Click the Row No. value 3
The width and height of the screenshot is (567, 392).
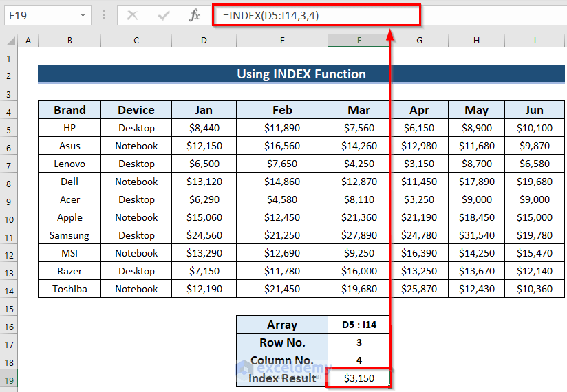[x=359, y=342]
